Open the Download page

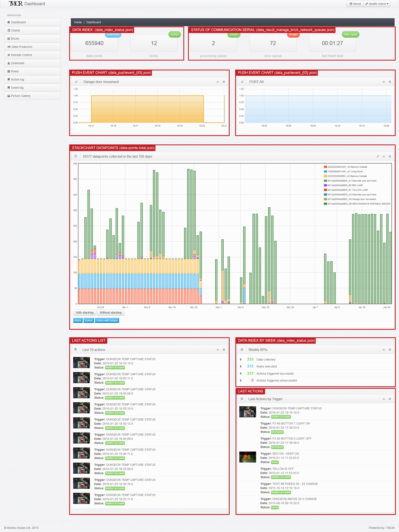32,63
